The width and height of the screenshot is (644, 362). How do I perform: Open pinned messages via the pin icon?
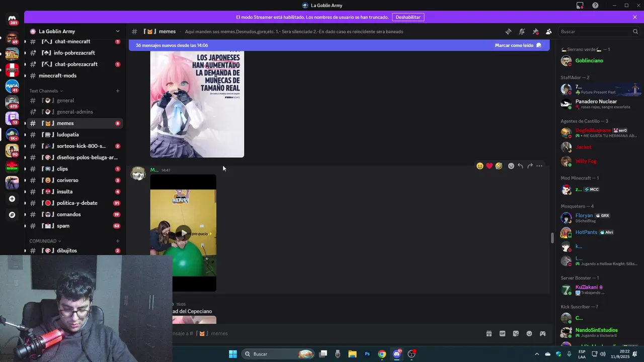535,31
